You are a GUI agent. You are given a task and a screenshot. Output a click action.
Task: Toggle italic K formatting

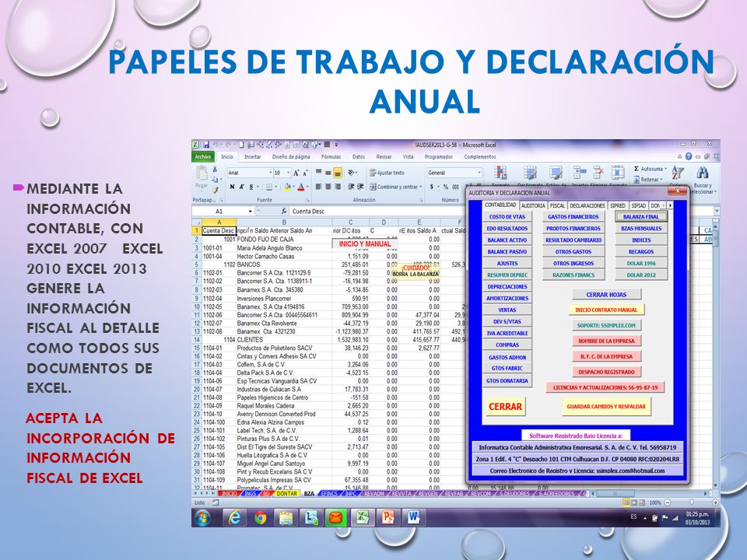click(x=241, y=187)
